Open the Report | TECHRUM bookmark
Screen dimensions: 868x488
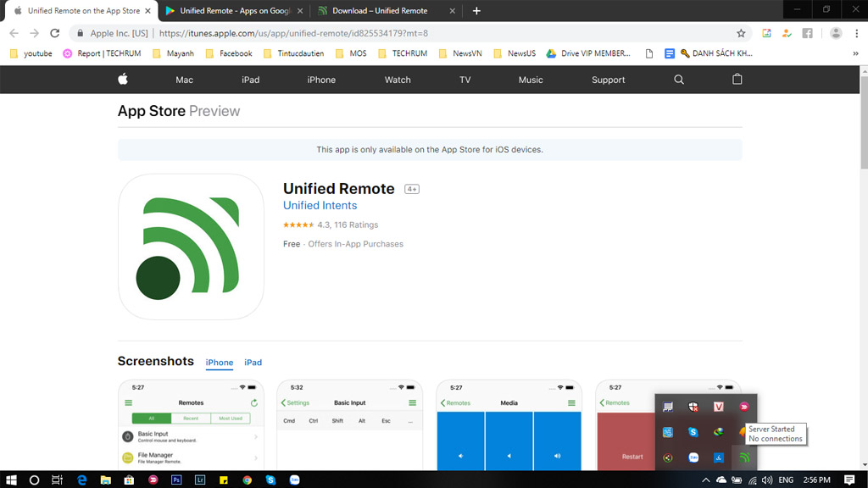[103, 53]
